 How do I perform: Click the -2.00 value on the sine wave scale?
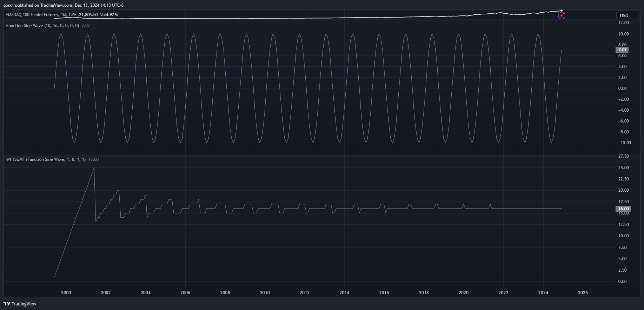tap(623, 99)
